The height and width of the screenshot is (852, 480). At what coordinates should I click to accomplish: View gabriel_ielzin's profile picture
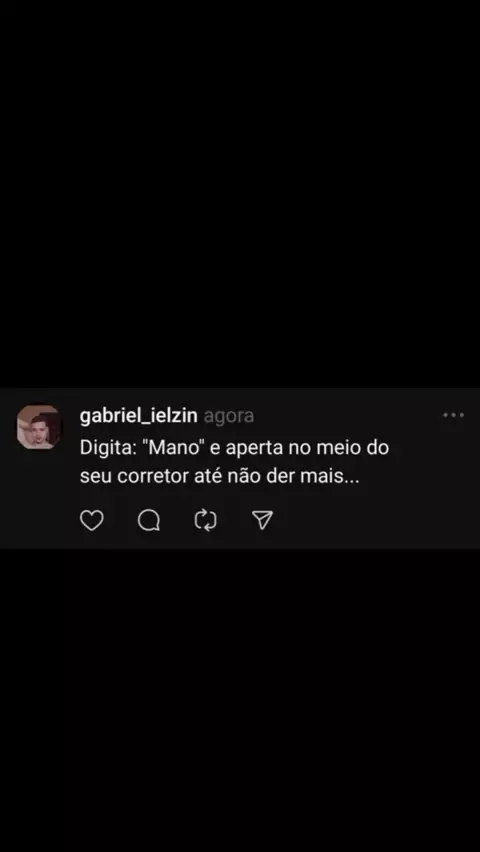pyautogui.click(x=39, y=427)
